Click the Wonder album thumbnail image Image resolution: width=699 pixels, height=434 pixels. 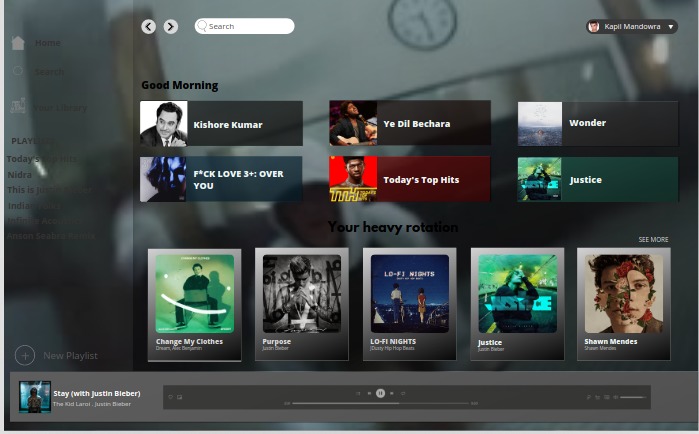[x=540, y=124]
